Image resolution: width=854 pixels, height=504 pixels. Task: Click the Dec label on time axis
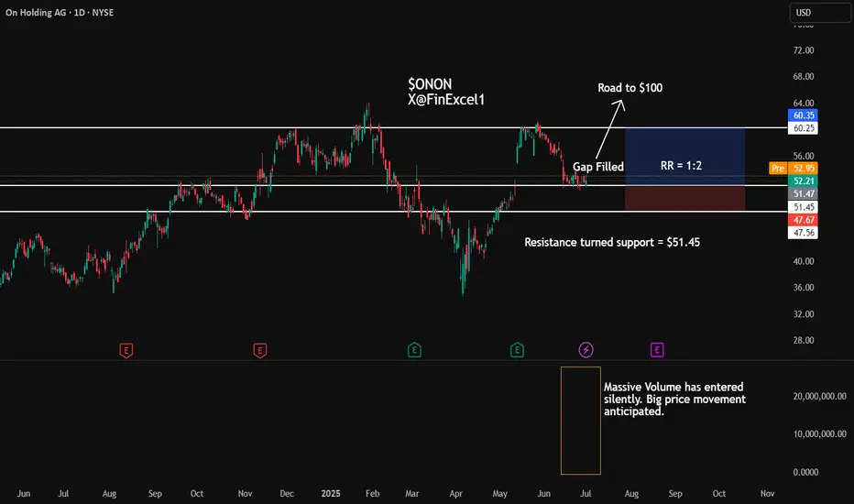[x=287, y=493]
